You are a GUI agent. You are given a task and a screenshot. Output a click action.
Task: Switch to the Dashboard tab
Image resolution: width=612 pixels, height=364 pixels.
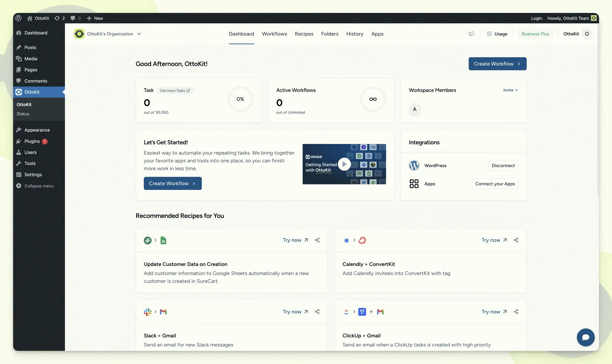coord(241,34)
